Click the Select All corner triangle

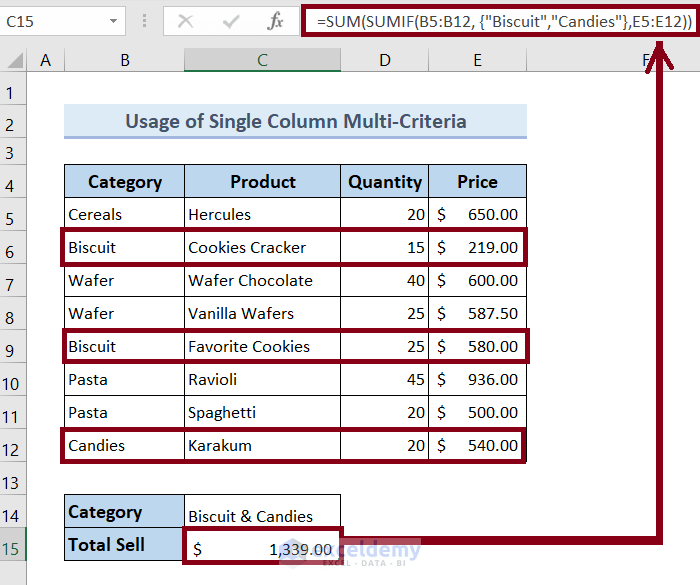(15, 60)
